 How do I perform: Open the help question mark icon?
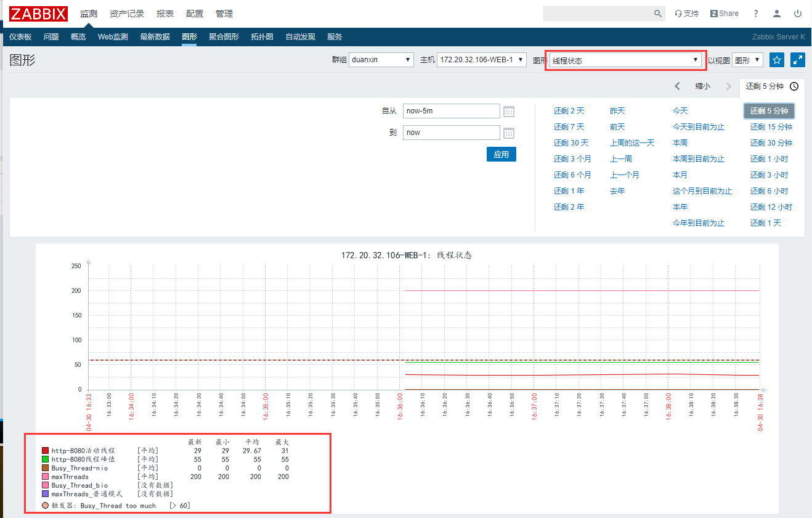tap(756, 14)
